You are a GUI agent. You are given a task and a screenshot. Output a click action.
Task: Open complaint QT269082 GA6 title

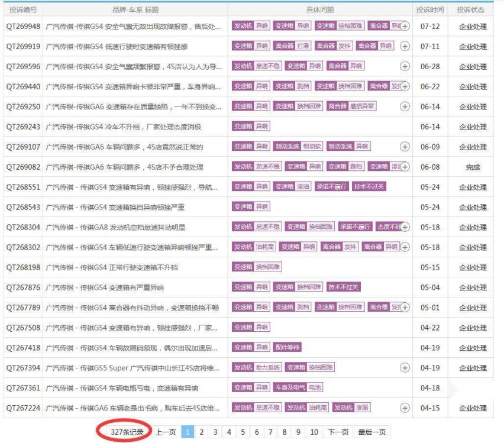(x=124, y=167)
